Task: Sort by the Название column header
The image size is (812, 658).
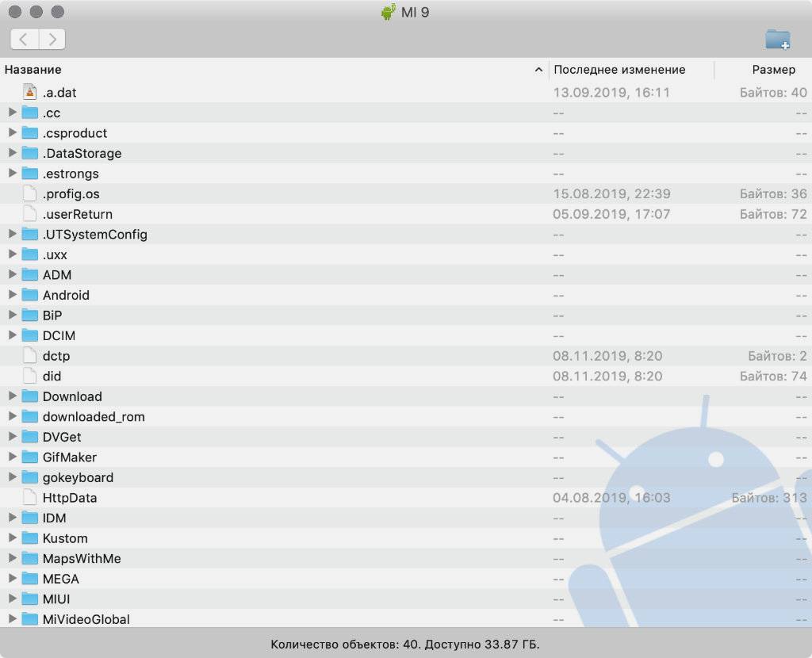Action: coord(33,70)
